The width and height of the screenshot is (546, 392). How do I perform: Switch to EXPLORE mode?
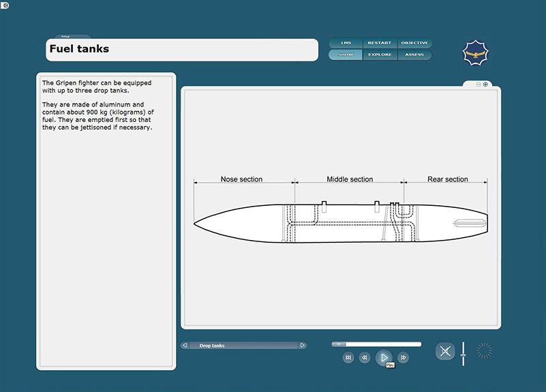coord(380,55)
